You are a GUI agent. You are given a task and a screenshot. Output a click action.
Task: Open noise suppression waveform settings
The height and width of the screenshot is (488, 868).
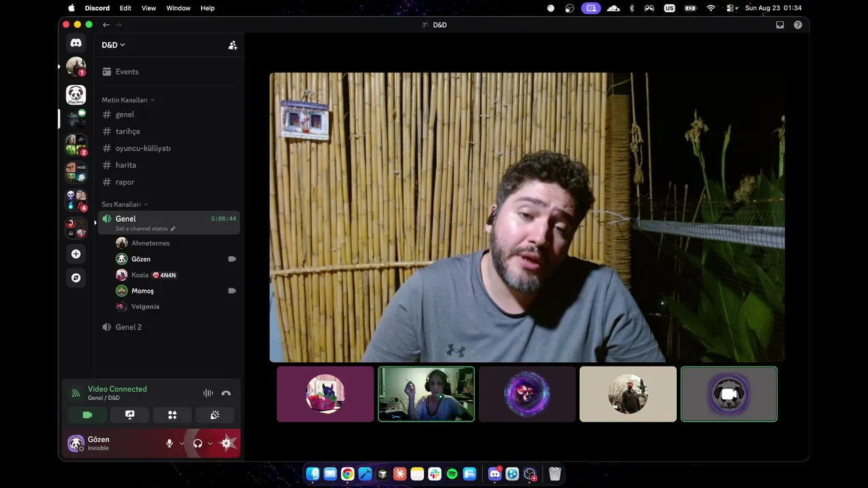208,393
